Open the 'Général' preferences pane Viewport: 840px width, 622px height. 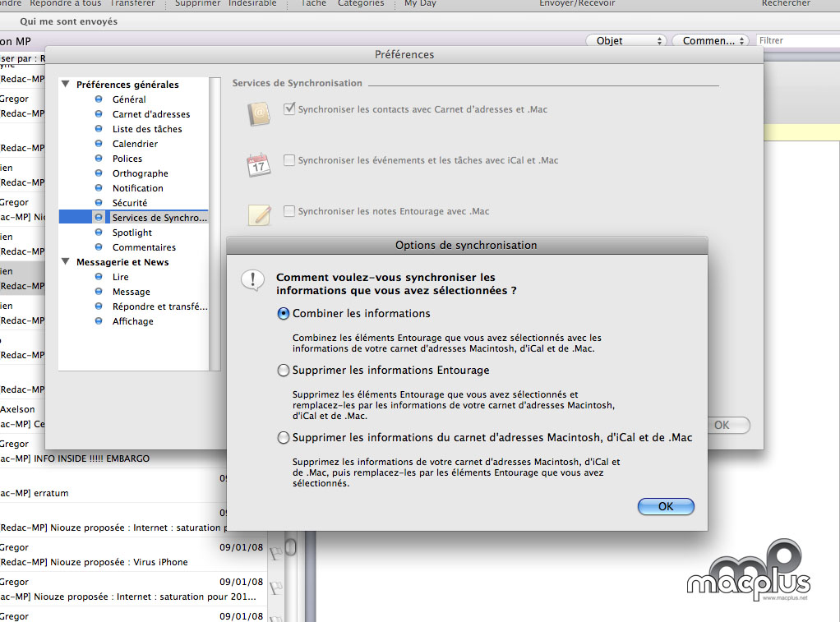(x=129, y=99)
